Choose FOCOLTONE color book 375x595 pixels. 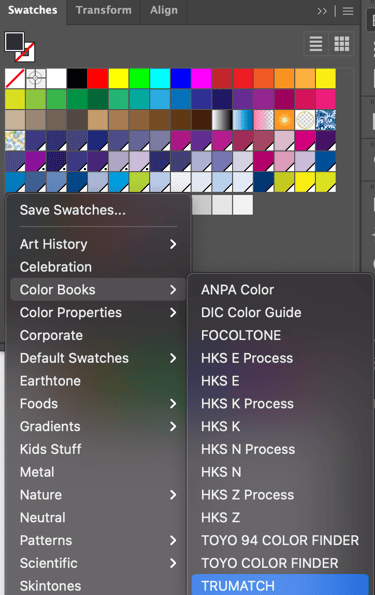(280, 335)
